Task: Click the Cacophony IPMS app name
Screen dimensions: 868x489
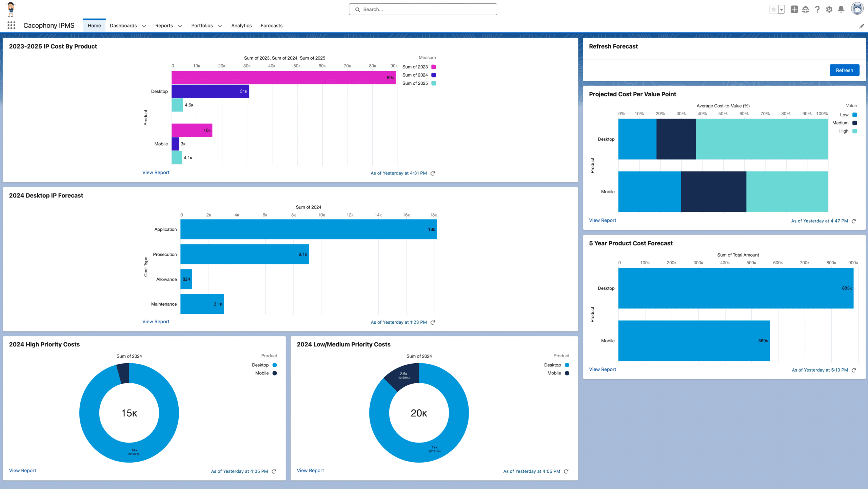Action: [x=49, y=25]
